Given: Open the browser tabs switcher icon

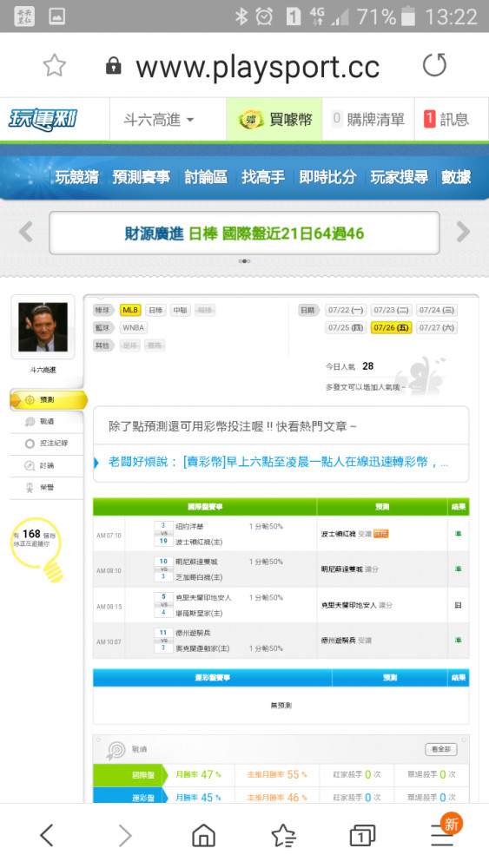Looking at the screenshot, I should coord(362,835).
